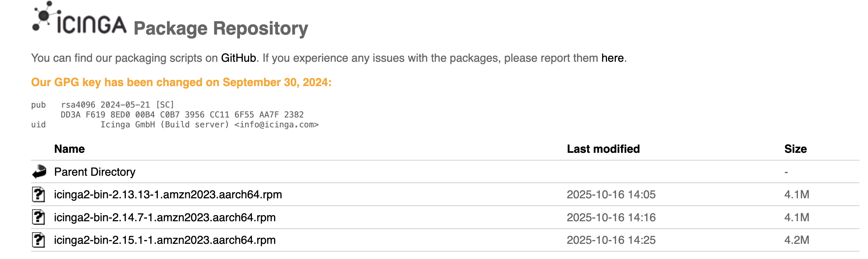
Task: Click the info@icinga.com uid text
Action: 276,125
